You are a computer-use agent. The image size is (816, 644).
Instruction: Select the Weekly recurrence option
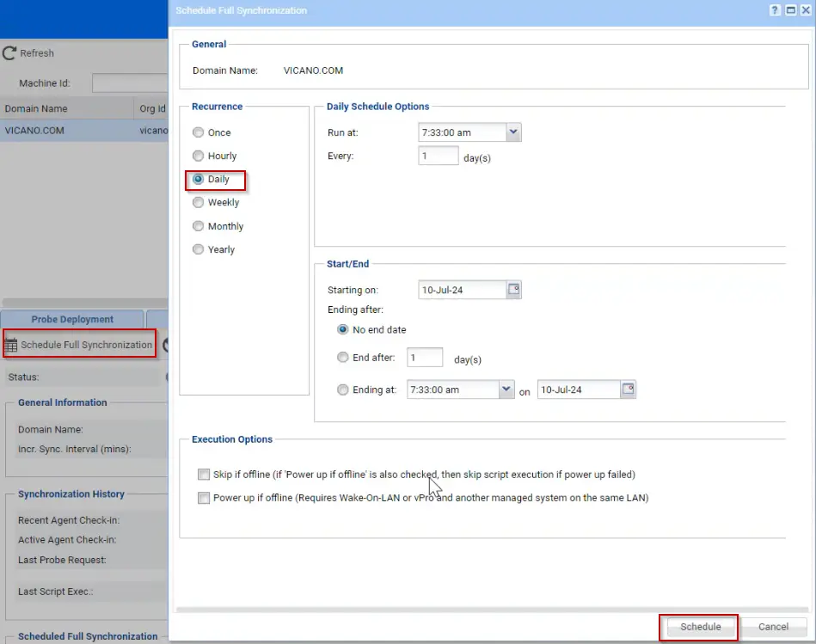pos(199,202)
